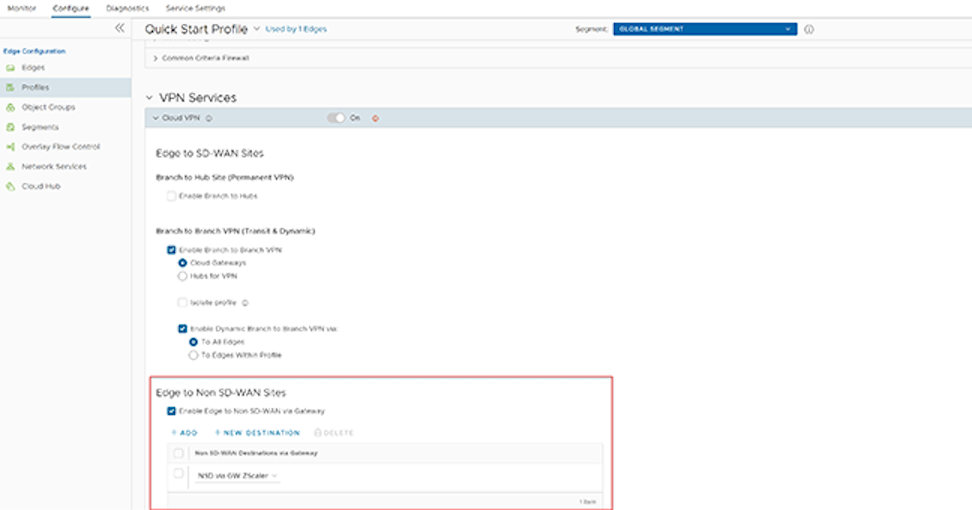
Task: Uncheck Enable Dynamic Branch to Branch VPN
Action: point(182,328)
